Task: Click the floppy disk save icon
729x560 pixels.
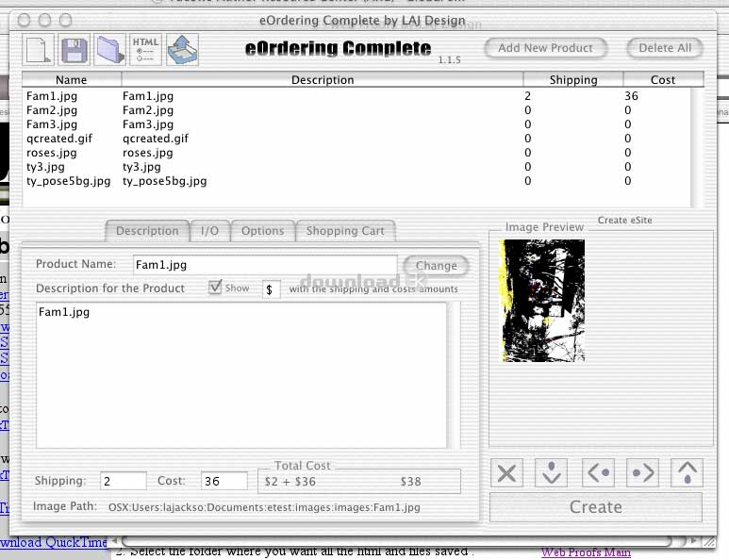Action: [75, 49]
